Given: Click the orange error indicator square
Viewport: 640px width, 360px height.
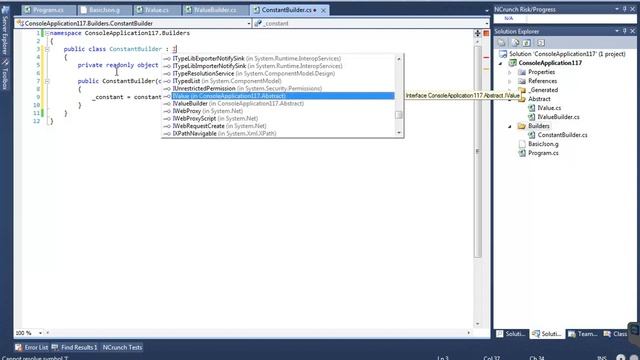Looking at the screenshot, I should click(x=486, y=33).
